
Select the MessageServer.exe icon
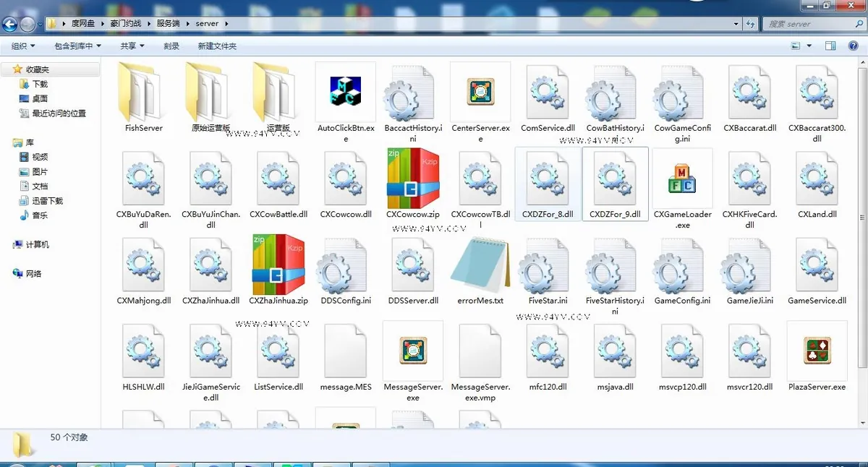413,350
